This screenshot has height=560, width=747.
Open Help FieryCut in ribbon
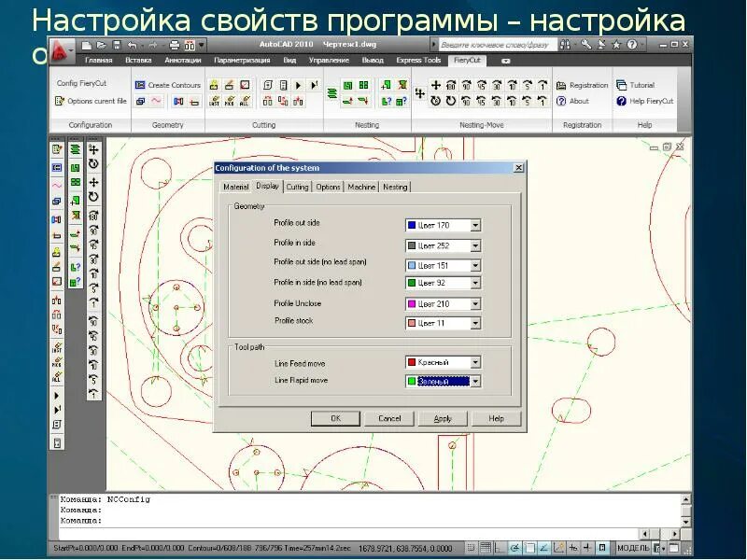pyautogui.click(x=645, y=101)
